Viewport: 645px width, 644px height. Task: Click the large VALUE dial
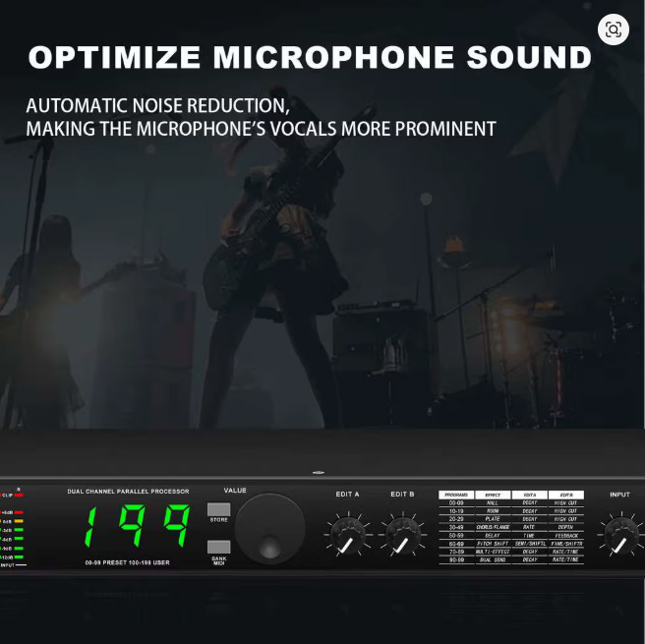coord(269,528)
